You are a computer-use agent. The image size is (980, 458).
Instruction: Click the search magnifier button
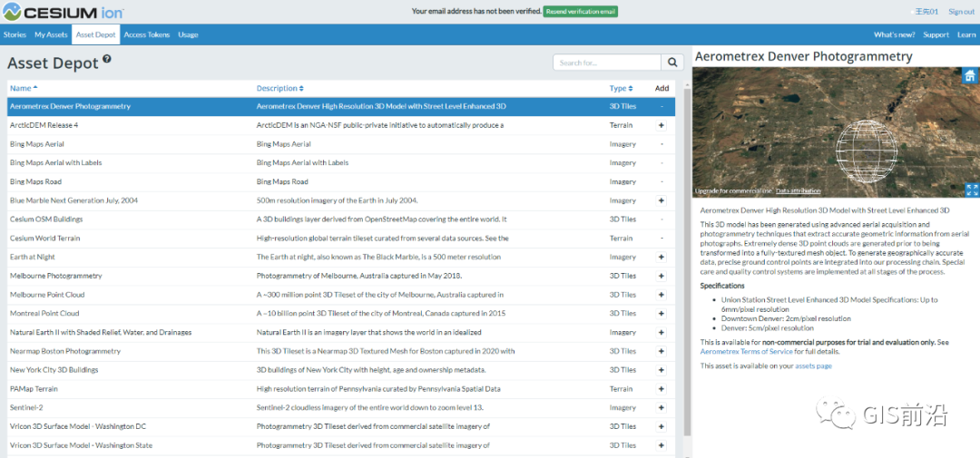671,63
